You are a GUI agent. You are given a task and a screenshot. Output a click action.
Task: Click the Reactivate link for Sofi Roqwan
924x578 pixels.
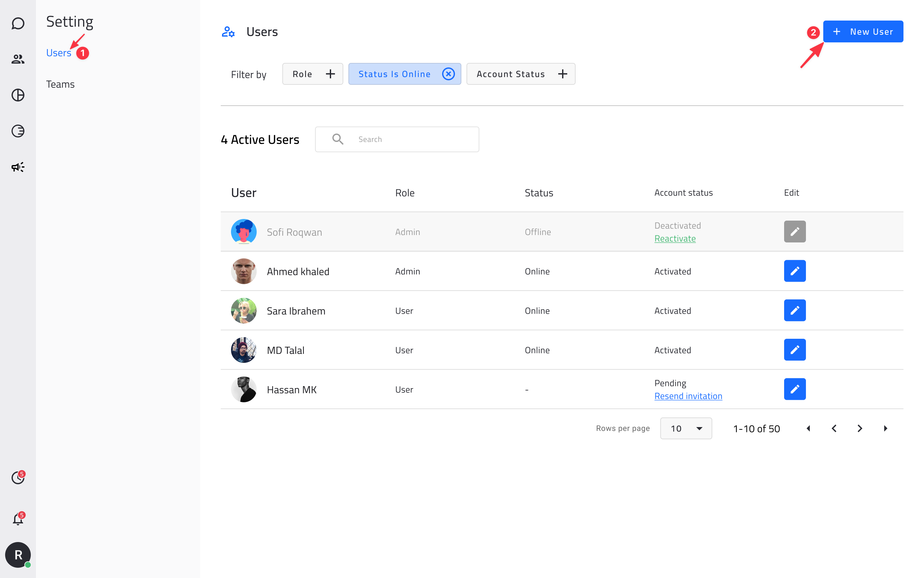(x=675, y=239)
